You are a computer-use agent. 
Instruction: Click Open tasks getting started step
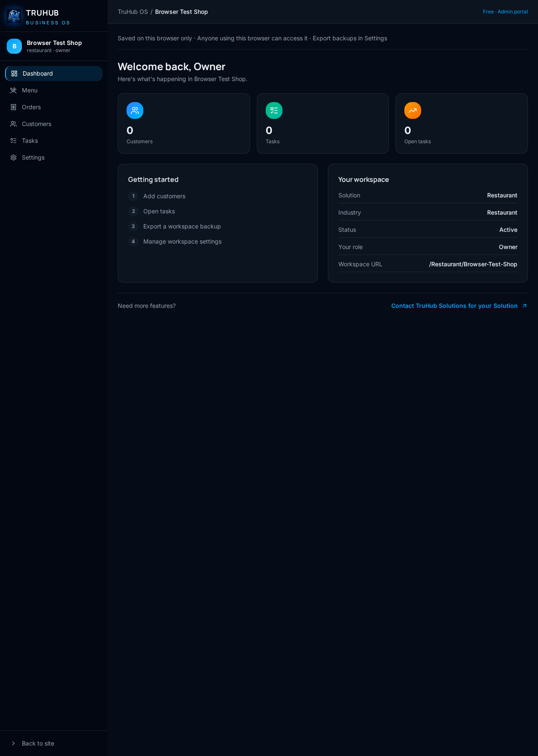click(x=159, y=211)
